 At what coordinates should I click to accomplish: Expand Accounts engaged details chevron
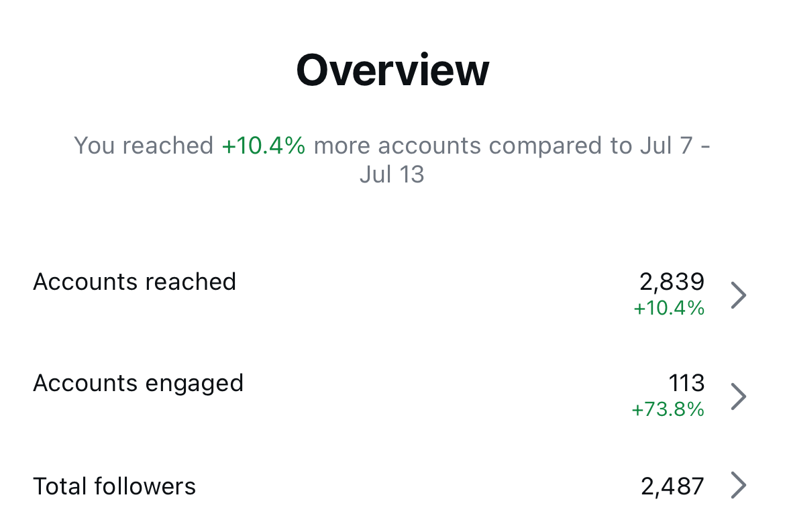pos(738,396)
